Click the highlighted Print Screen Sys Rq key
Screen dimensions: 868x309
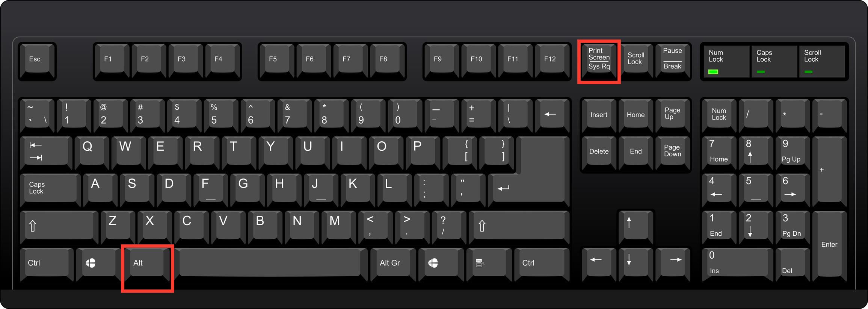pos(599,61)
